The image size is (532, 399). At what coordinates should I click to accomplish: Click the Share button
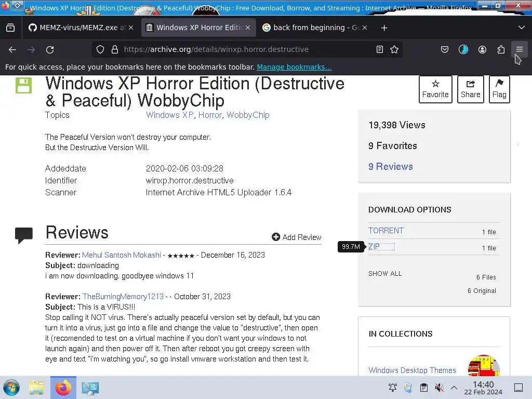click(470, 89)
